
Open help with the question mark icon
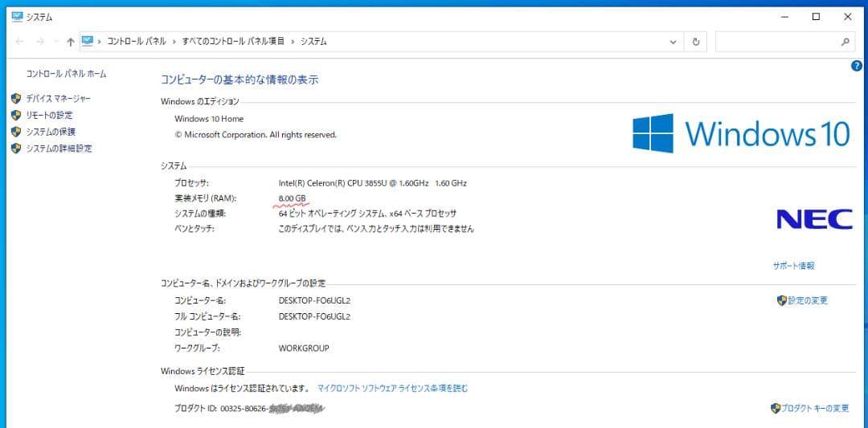point(857,66)
